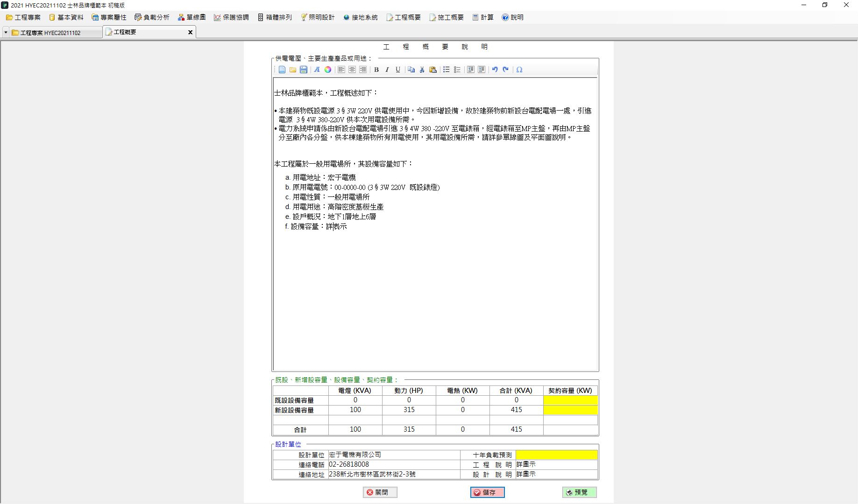Insert special symbol with Omega icon

click(519, 70)
